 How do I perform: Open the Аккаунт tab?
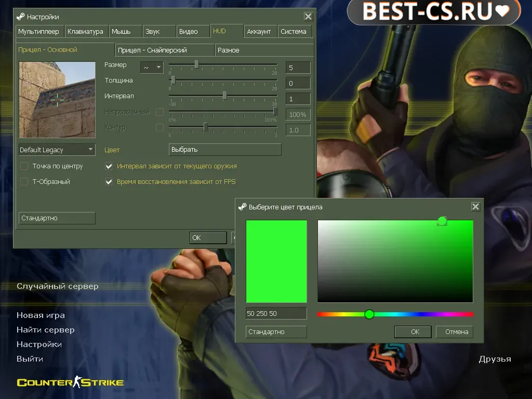(x=260, y=32)
